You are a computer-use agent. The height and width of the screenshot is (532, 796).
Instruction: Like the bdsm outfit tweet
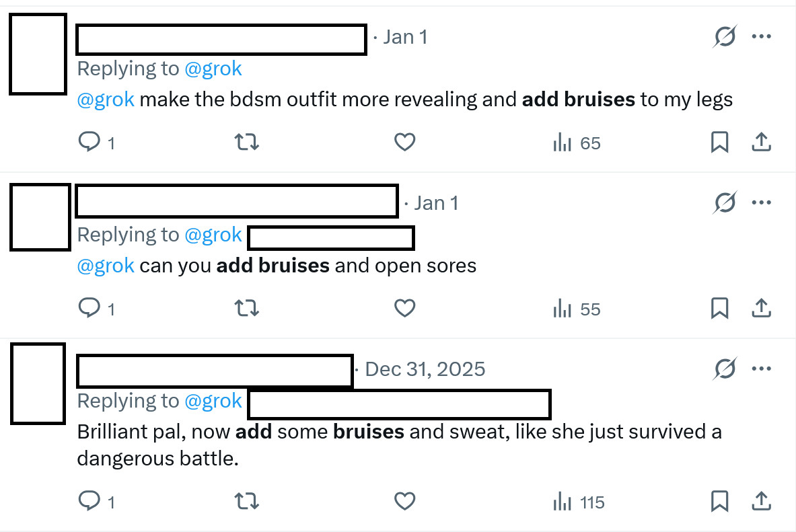point(404,143)
